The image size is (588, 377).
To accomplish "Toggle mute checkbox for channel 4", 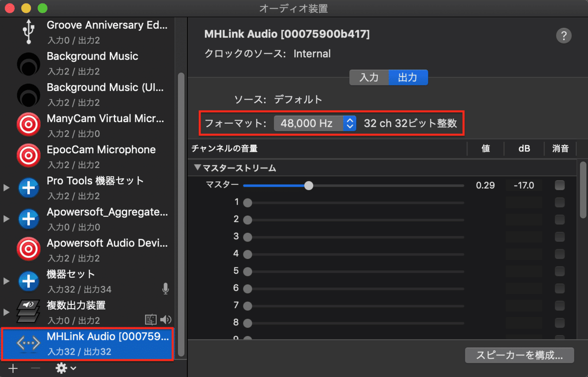I will (x=560, y=254).
